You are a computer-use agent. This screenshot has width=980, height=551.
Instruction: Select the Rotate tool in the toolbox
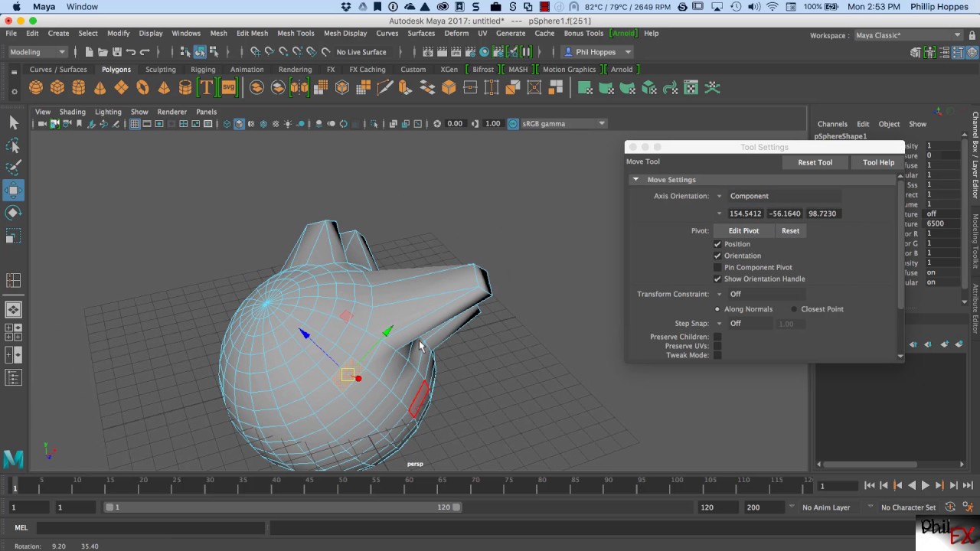pos(13,213)
